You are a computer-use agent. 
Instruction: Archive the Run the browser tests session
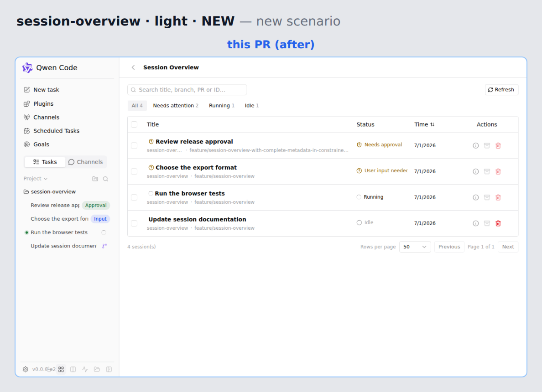pos(487,197)
